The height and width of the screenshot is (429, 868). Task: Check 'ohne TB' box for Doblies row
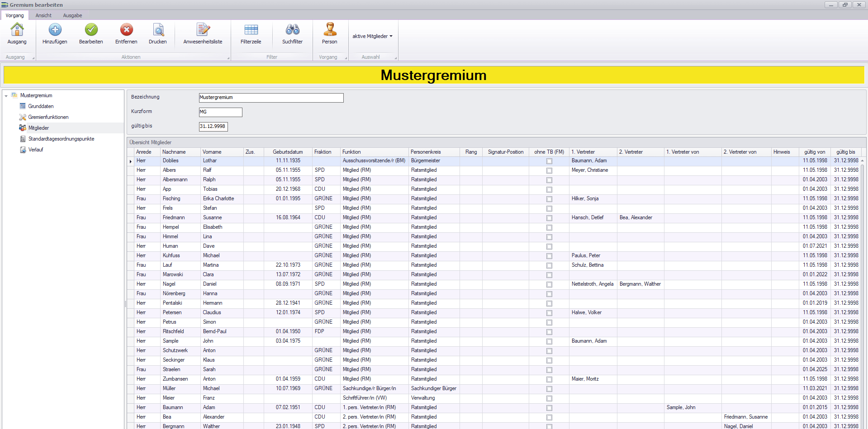click(549, 161)
